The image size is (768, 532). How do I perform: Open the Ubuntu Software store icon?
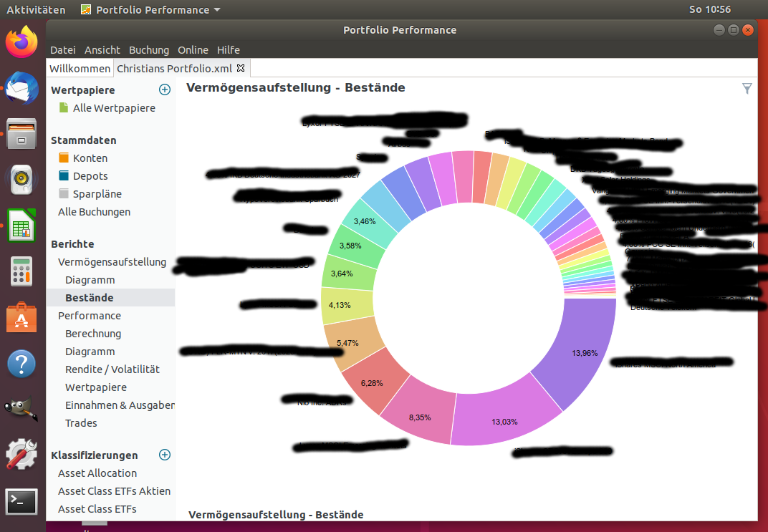(21, 317)
